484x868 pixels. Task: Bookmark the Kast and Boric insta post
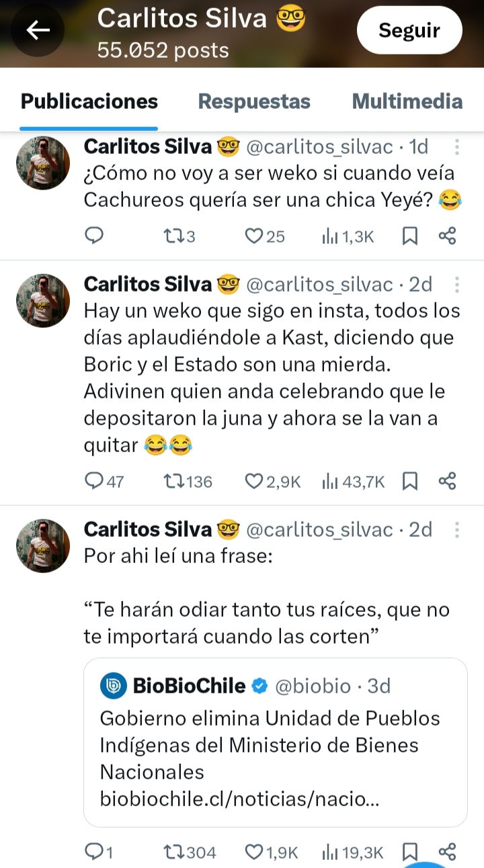point(409,481)
